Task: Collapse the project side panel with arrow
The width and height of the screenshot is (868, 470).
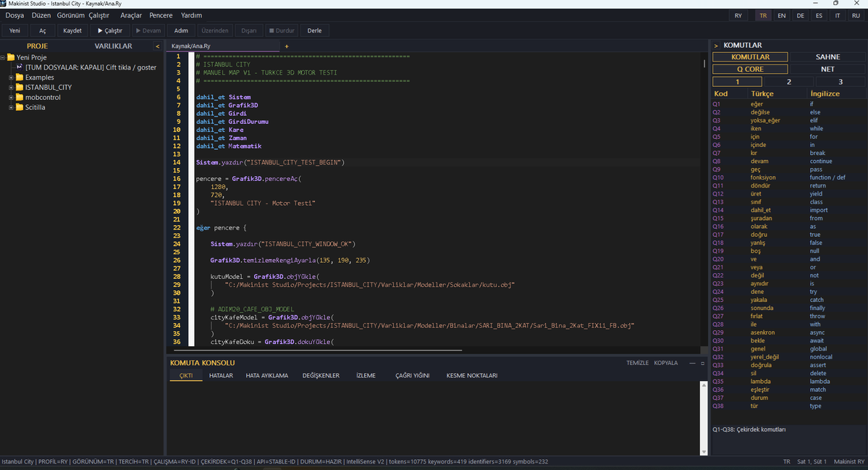Action: coord(158,46)
